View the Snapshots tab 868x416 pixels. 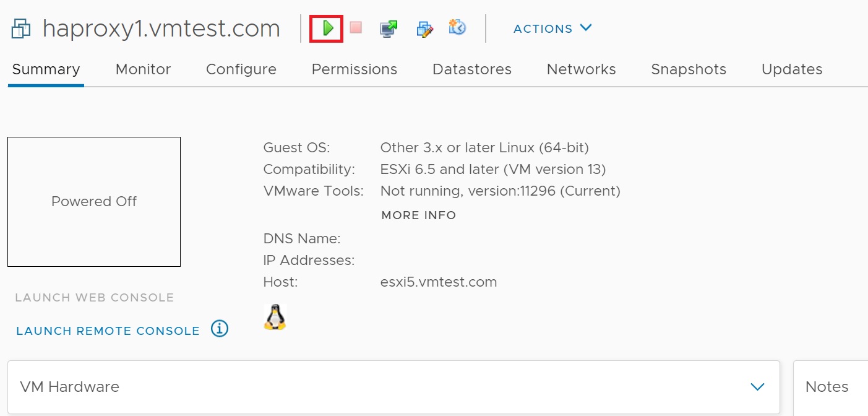[688, 69]
